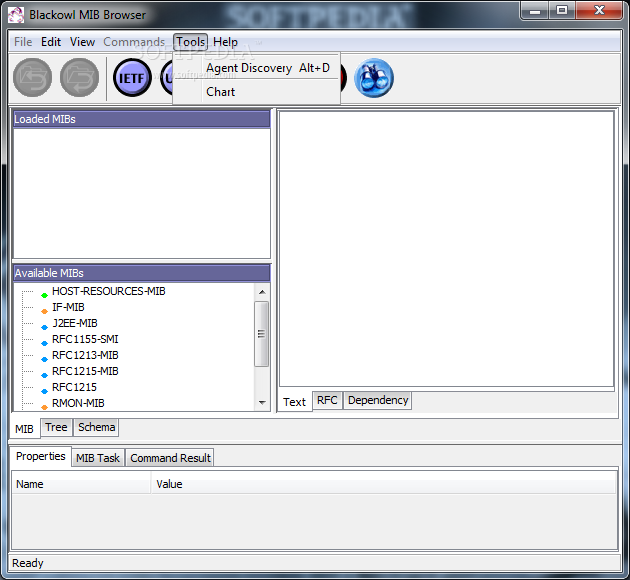Image resolution: width=630 pixels, height=580 pixels.
Task: Open the View menu
Action: coord(82,42)
